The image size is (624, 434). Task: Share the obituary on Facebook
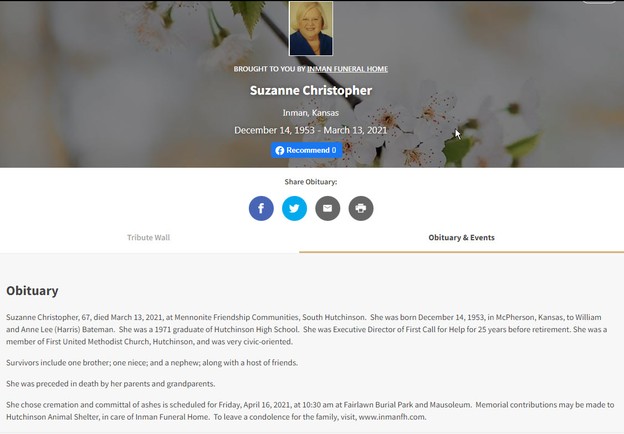261,208
